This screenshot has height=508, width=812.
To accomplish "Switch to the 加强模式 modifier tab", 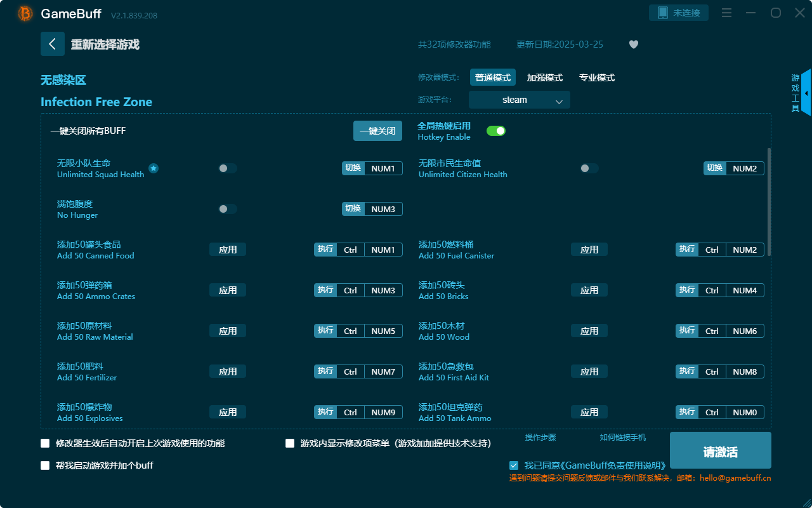I will click(544, 77).
